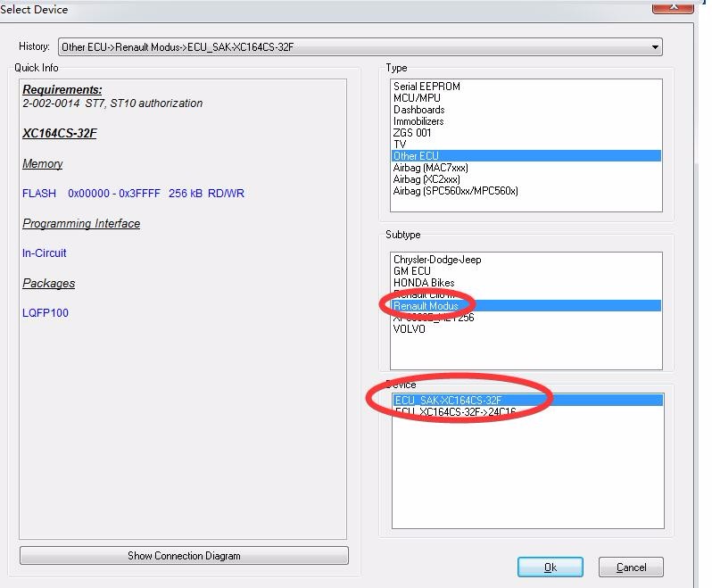The image size is (712, 588).
Task: Click the LQFP100 package text
Action: 46,313
